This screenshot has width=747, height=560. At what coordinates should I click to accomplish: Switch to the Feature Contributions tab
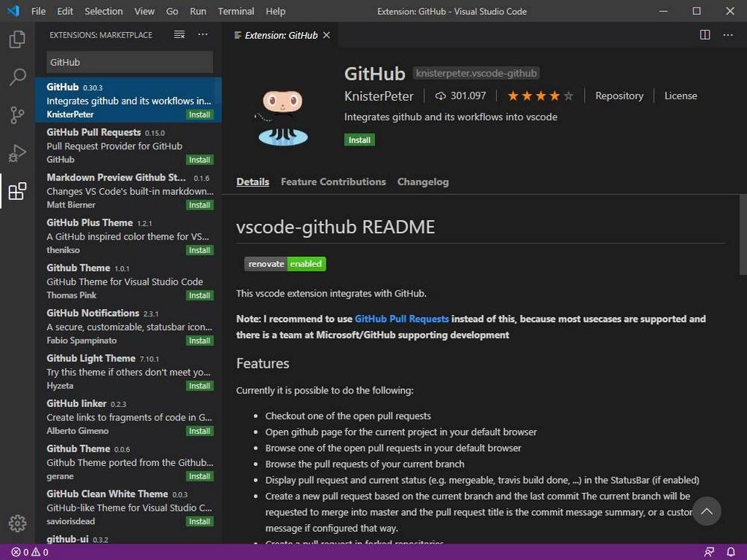[333, 182]
